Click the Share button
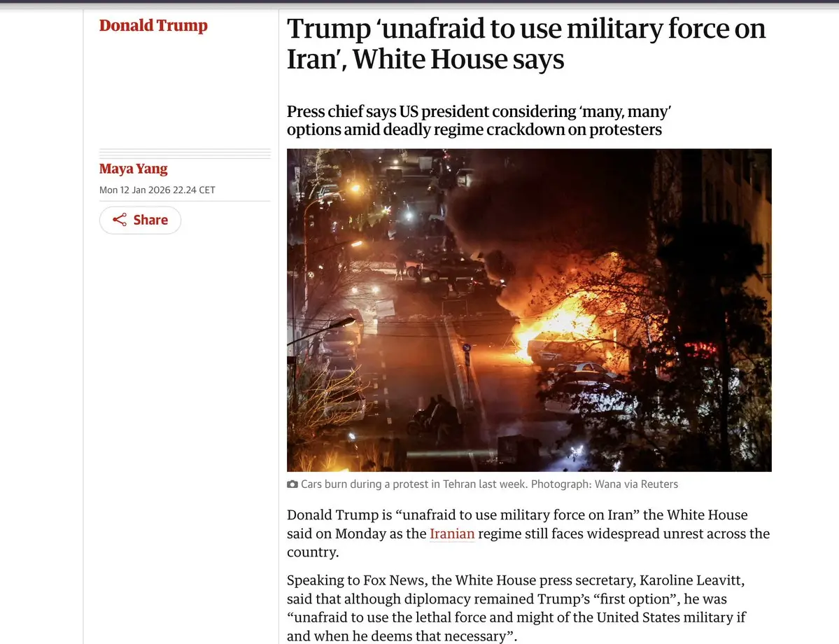Screen dimensions: 839x644 [140, 220]
